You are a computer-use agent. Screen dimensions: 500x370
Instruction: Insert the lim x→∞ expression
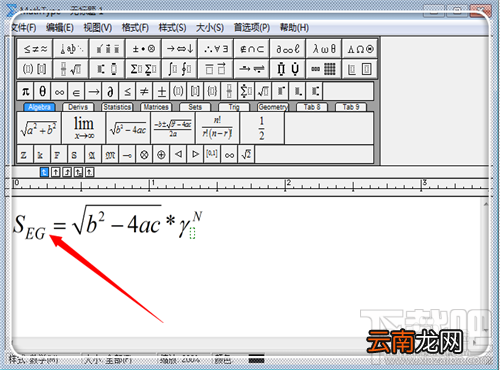[x=83, y=128]
